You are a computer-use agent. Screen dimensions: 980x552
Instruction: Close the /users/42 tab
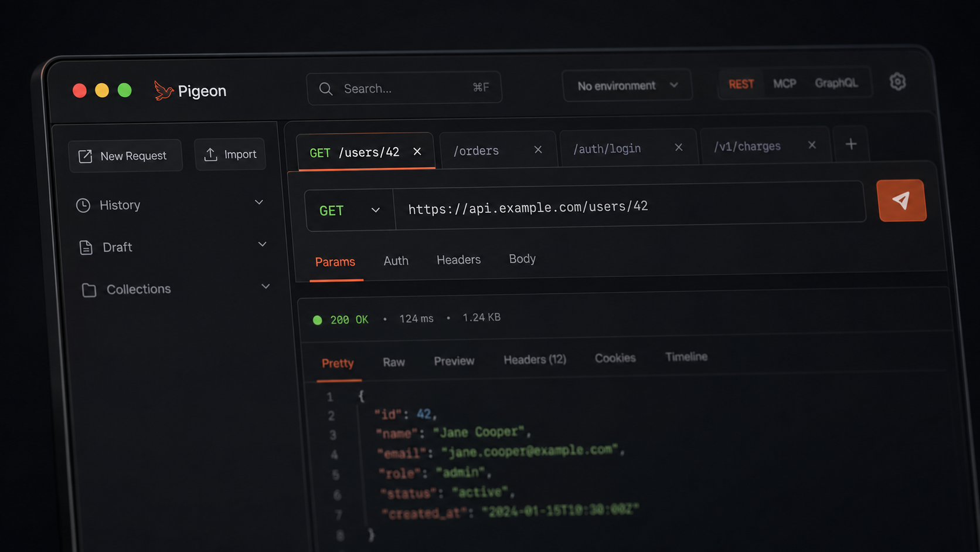click(x=417, y=151)
